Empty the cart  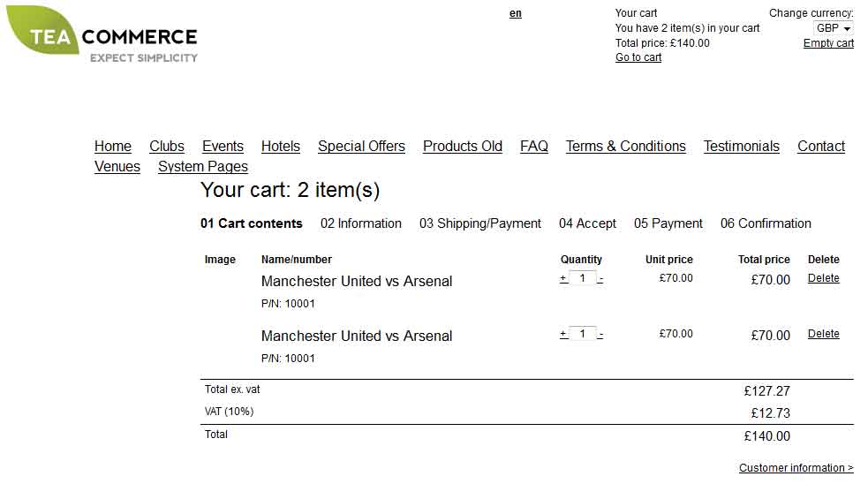pyautogui.click(x=828, y=43)
